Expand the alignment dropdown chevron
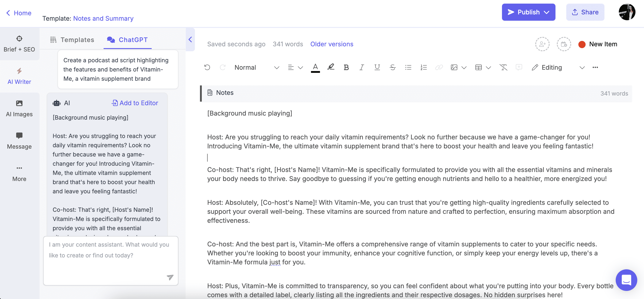 click(x=300, y=68)
